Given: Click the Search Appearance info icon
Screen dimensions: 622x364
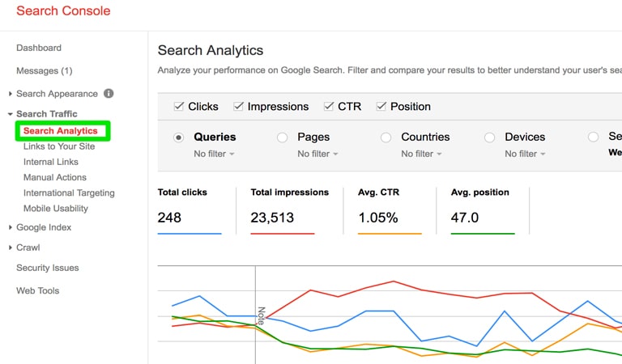Looking at the screenshot, I should coord(109,94).
